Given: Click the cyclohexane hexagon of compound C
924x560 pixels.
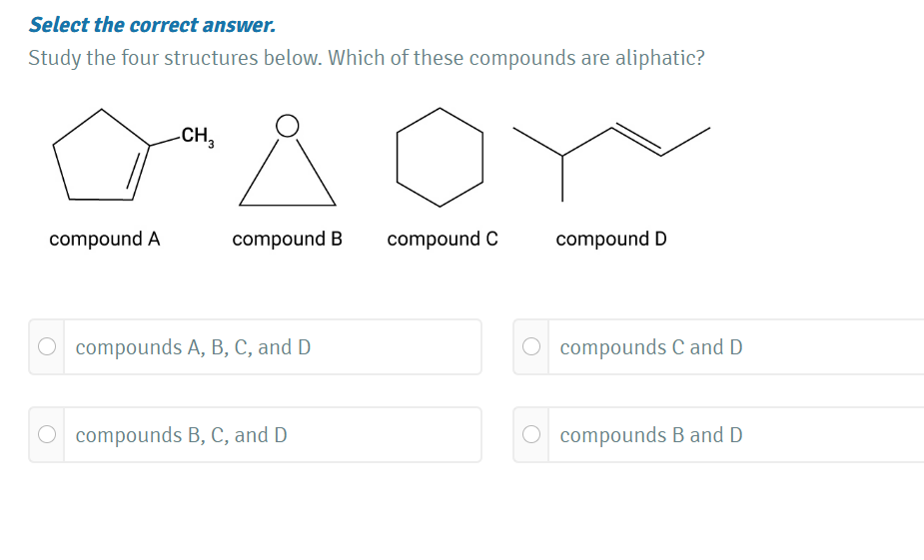Looking at the screenshot, I should 440,158.
